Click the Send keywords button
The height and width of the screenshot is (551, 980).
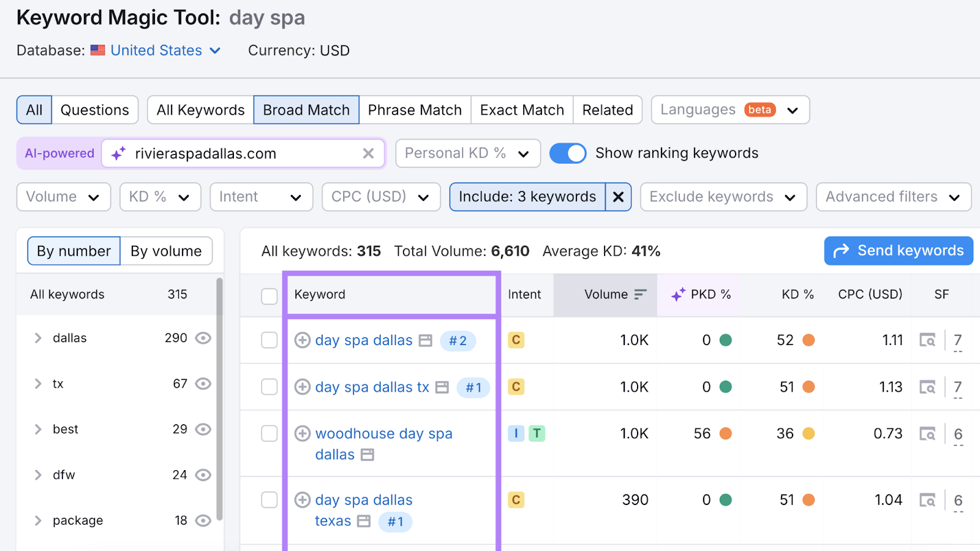[898, 251]
